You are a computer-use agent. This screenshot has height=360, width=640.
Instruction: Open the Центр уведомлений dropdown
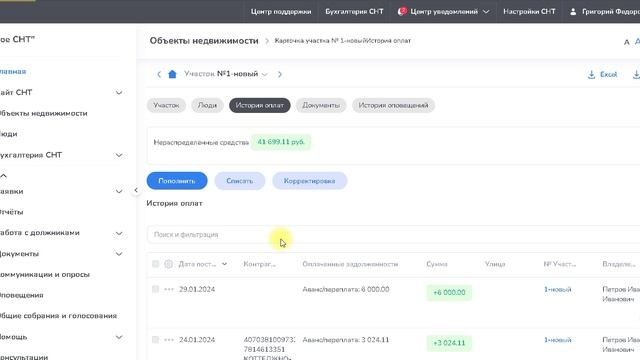click(x=444, y=11)
